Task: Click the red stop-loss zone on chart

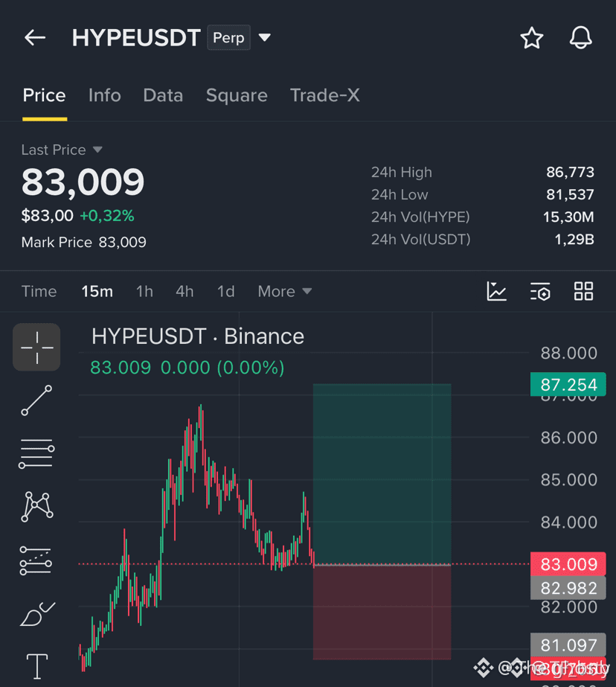Action: tap(382, 612)
